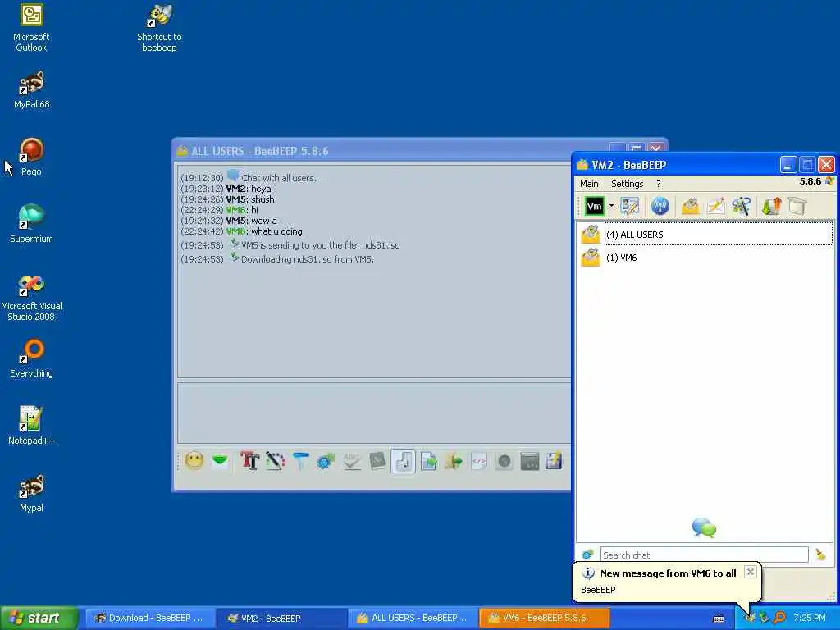840x630 pixels.
Task: Select the Microsoft Visual Studio 2008 icon
Action: (x=31, y=297)
